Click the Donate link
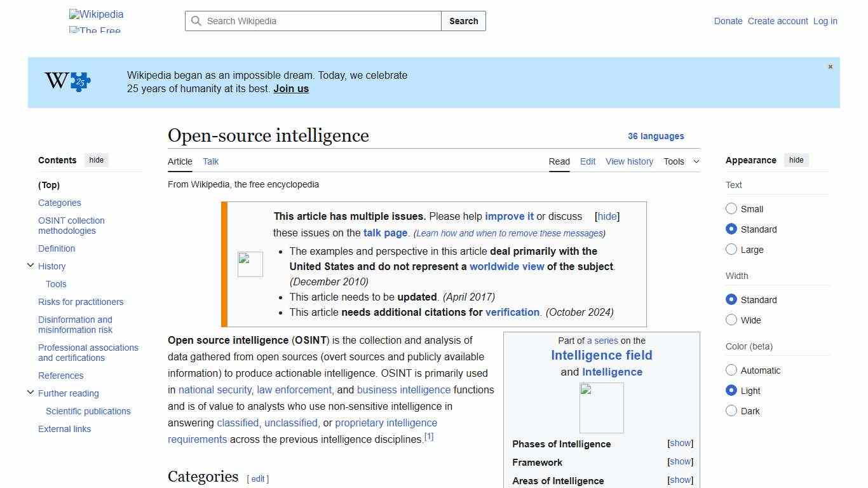Screen dimensions: 868x488 [728, 21]
